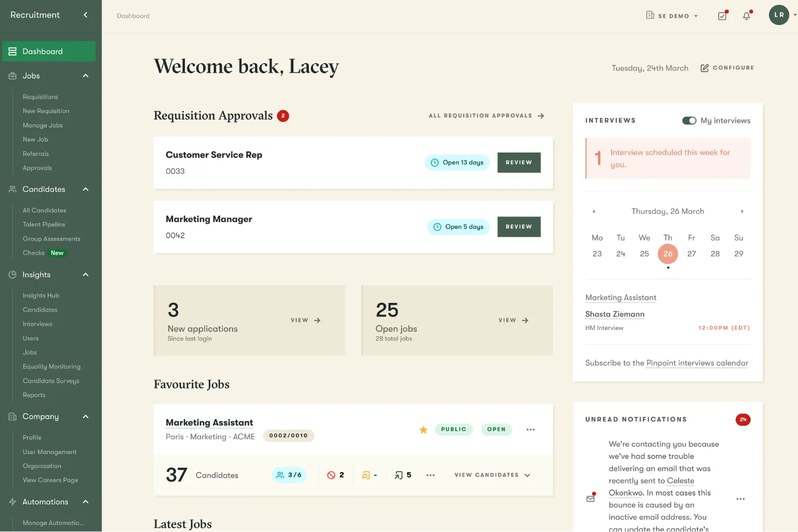Open Checks marked New in the sidebar
Image resolution: width=798 pixels, height=532 pixels.
tap(44, 253)
